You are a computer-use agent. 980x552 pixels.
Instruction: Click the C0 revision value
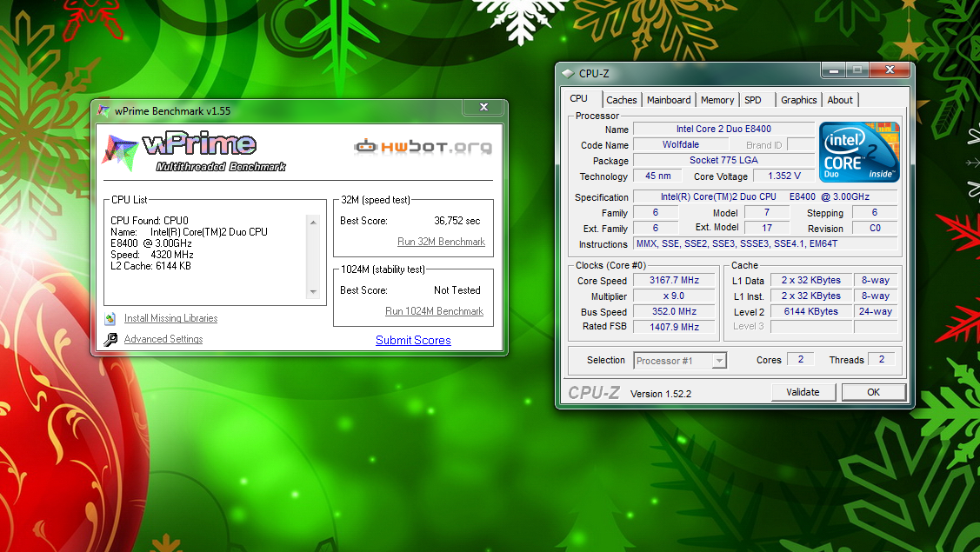tap(875, 228)
